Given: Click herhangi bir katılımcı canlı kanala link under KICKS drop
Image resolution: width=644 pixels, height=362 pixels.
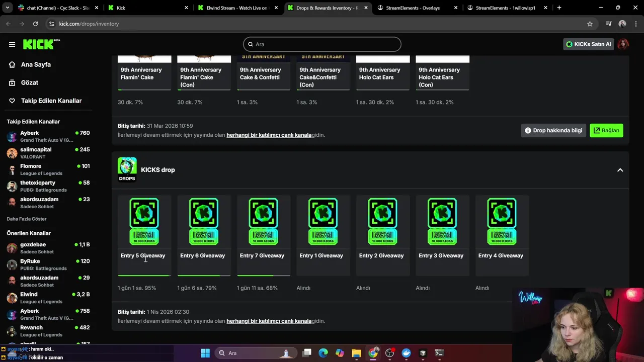Looking at the screenshot, I should click(269, 321).
